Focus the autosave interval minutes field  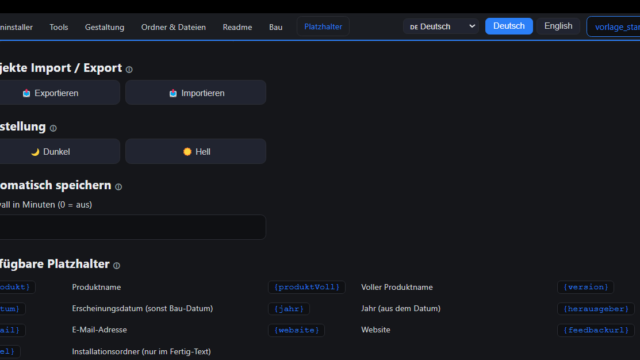133,227
